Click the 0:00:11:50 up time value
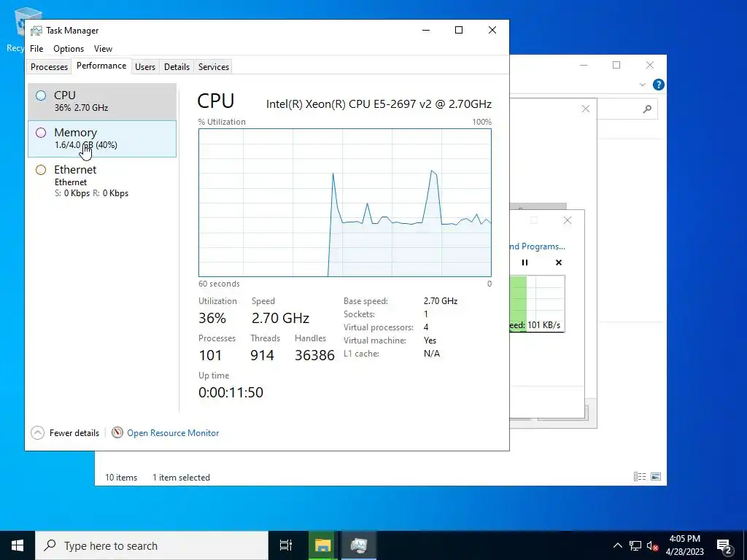The width and height of the screenshot is (747, 560). tap(231, 392)
